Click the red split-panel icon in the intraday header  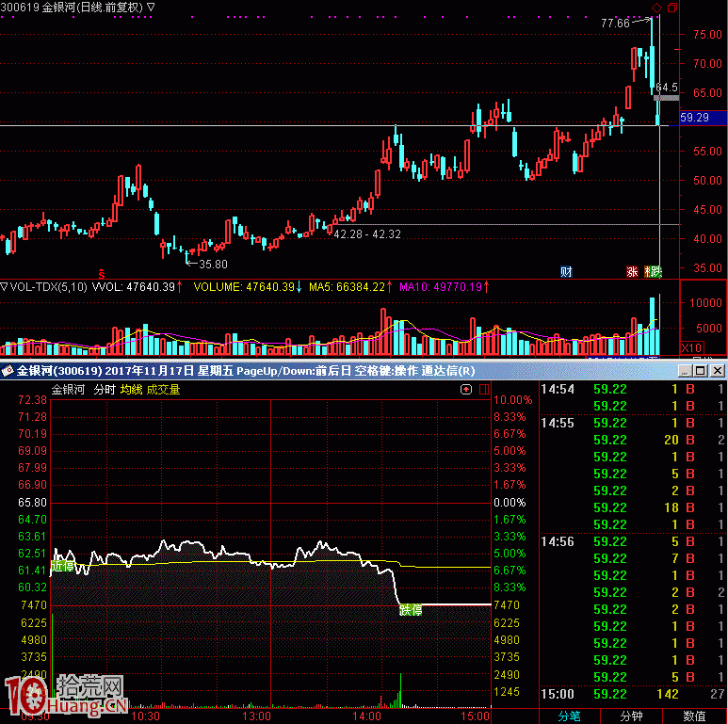pos(484,389)
